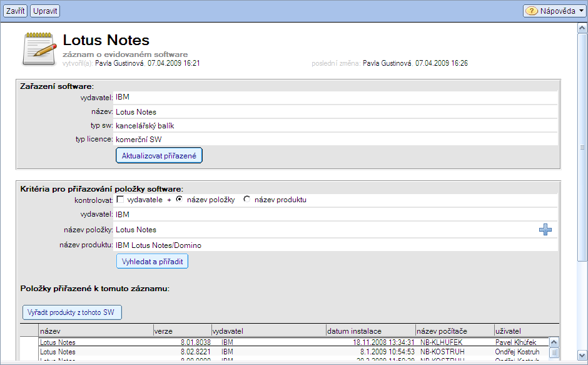Viewport: 588px width, 365px height.
Task: Click the Vyřadit produkty z tohoto SW button
Action: [72, 312]
